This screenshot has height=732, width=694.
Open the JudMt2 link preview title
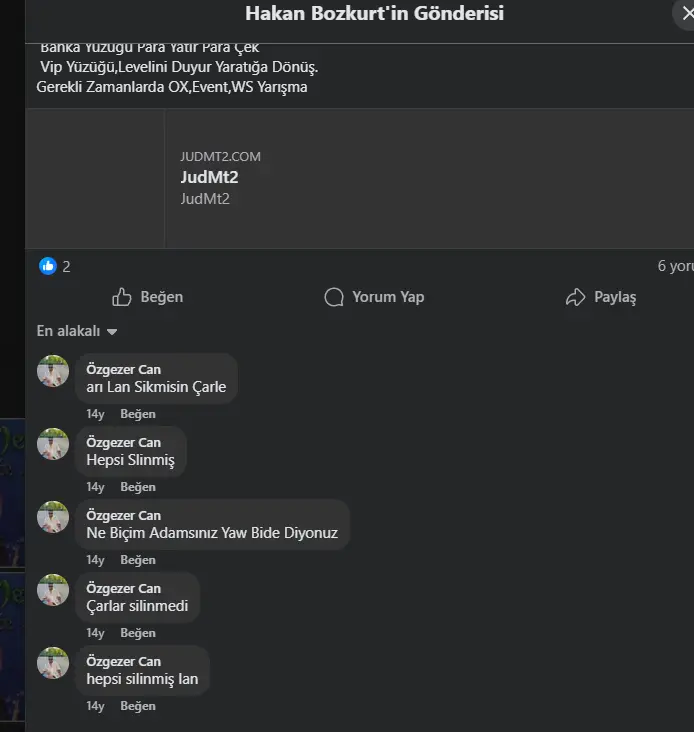(x=209, y=177)
